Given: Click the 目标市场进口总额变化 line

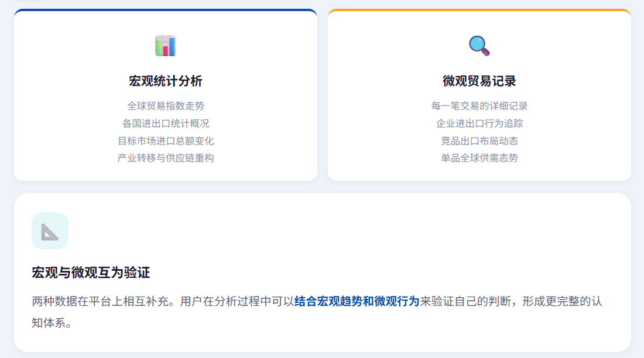Looking at the screenshot, I should [166, 141].
